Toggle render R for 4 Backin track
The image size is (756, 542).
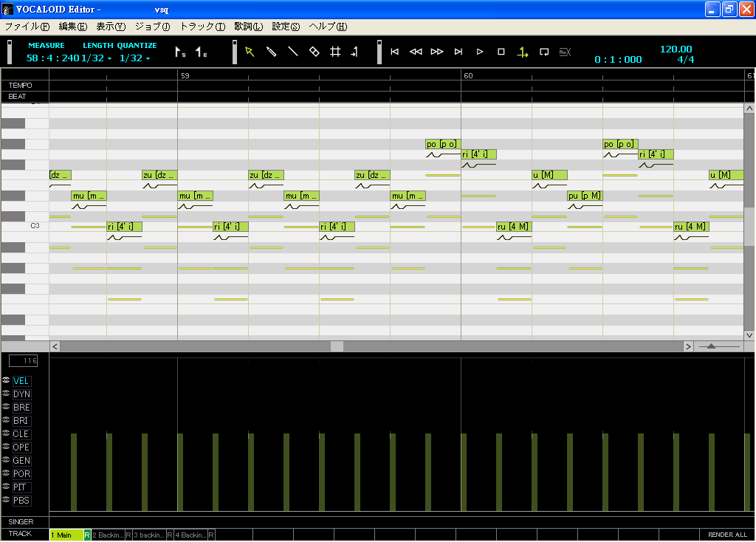(x=211, y=535)
